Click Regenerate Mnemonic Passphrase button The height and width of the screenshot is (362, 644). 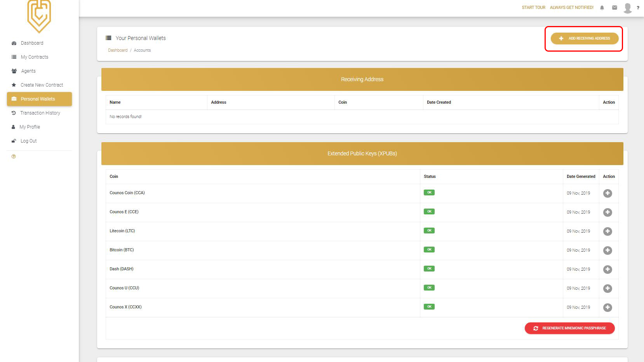[569, 328]
